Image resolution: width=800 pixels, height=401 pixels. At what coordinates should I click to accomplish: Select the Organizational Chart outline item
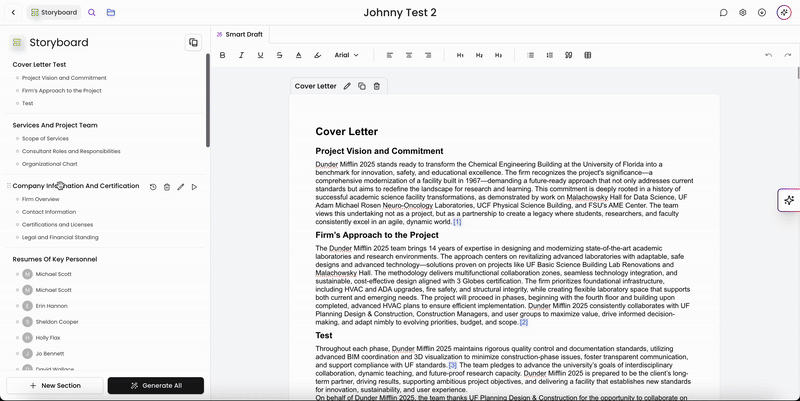pyautogui.click(x=49, y=164)
